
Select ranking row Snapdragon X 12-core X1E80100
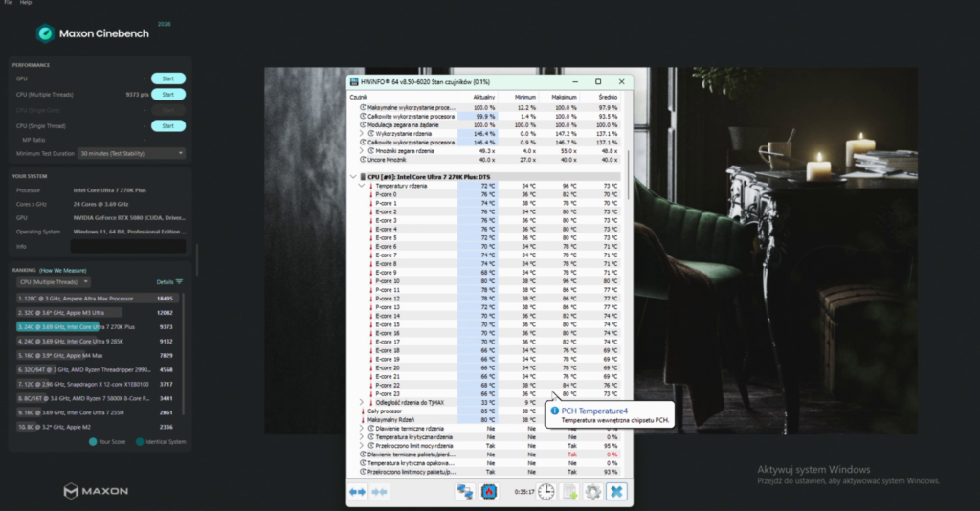click(97, 384)
